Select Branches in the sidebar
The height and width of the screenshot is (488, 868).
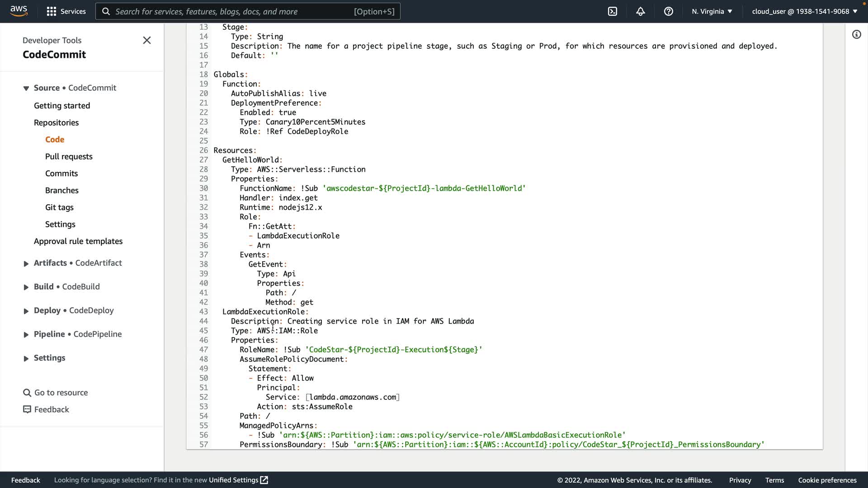tap(62, 190)
